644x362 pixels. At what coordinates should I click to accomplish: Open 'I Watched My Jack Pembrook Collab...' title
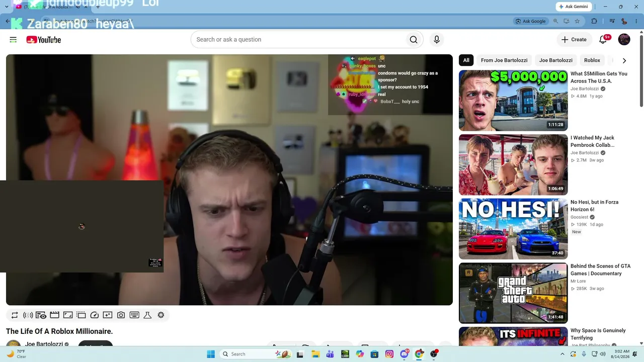[593, 141]
